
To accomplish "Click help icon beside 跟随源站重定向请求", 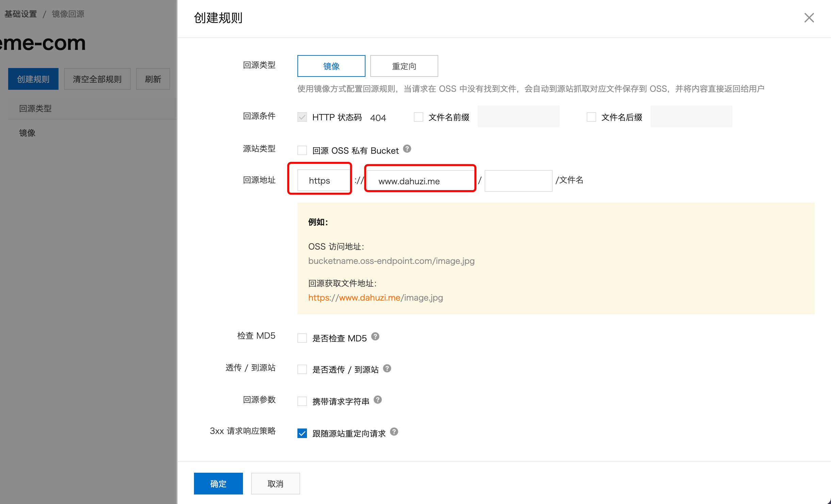I will (394, 432).
